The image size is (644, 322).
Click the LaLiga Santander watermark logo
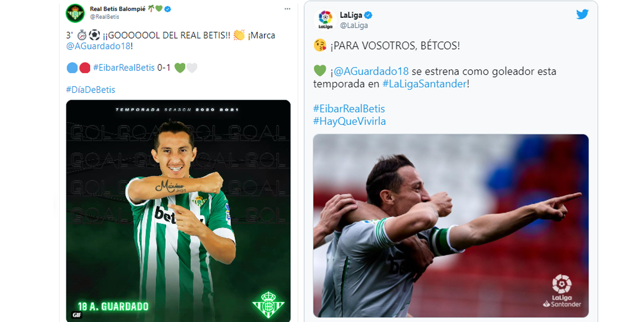562,291
